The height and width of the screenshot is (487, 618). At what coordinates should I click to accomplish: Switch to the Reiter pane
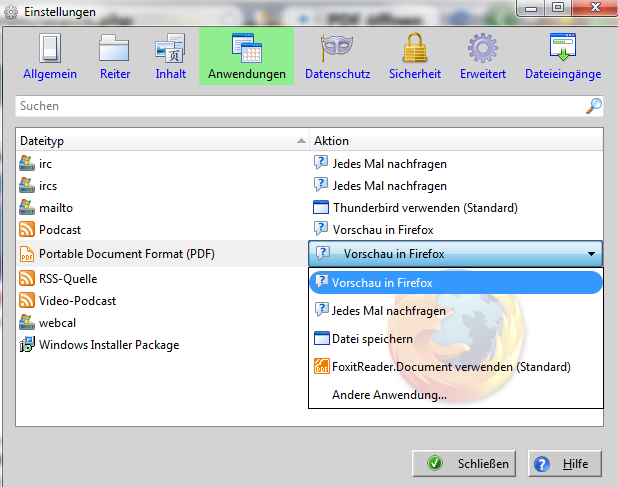114,56
